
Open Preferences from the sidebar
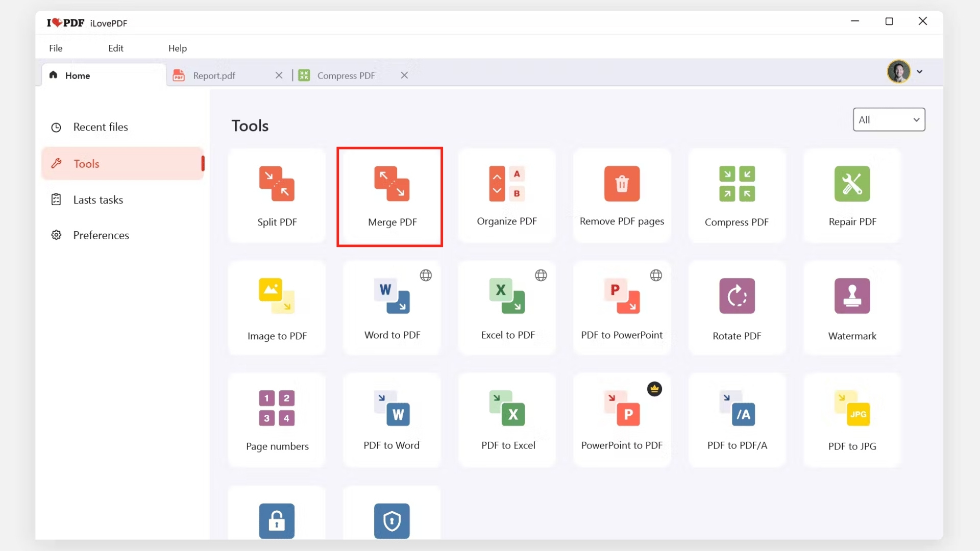pos(101,235)
